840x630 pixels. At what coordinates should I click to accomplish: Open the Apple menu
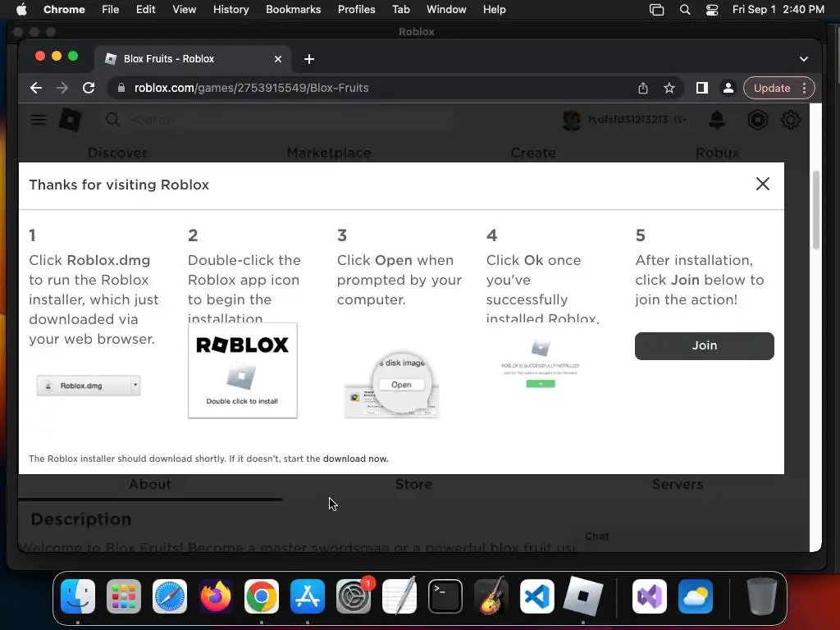click(21, 9)
